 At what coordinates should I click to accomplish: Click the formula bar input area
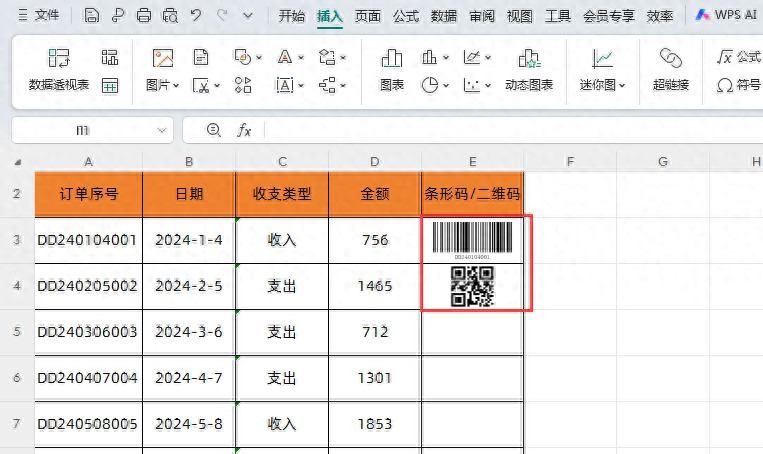coord(513,130)
